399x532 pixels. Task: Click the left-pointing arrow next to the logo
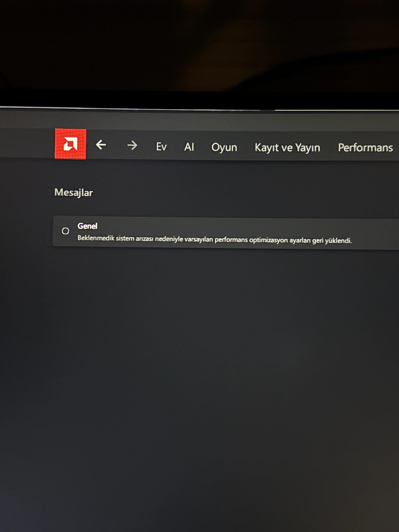click(x=101, y=145)
